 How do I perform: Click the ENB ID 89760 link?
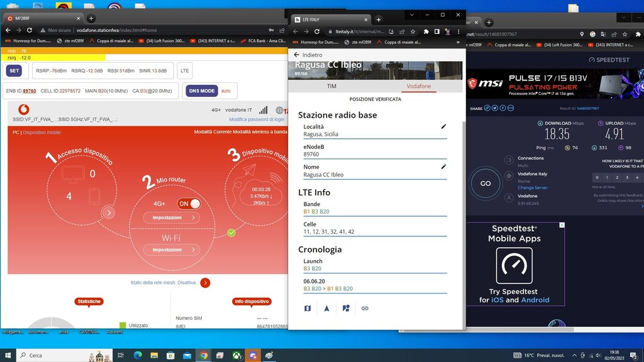click(30, 90)
